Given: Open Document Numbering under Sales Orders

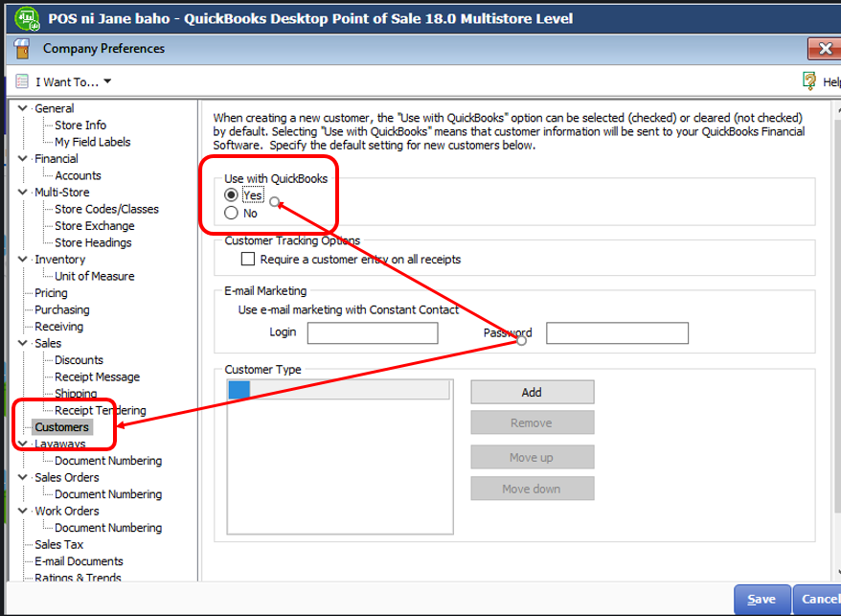Looking at the screenshot, I should pyautogui.click(x=108, y=494).
